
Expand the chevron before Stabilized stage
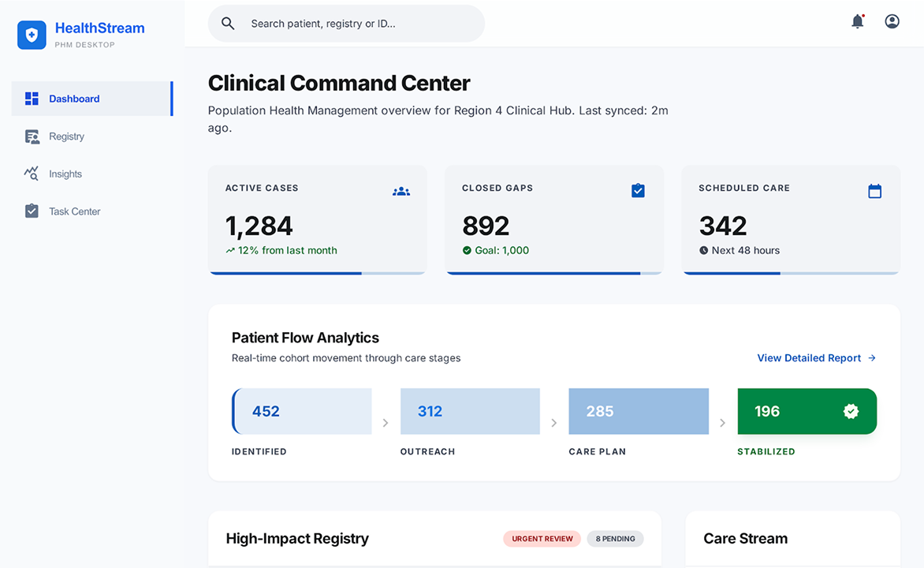click(723, 422)
